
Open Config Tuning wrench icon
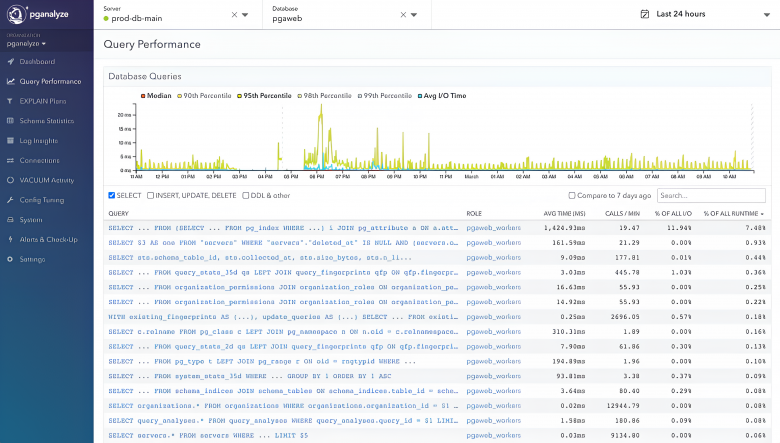coord(10,200)
